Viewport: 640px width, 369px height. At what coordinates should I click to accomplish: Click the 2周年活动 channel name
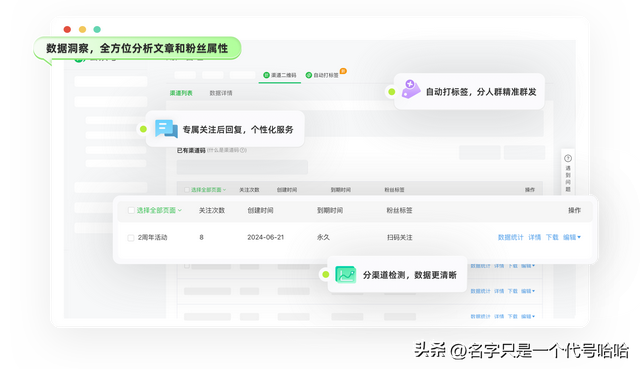point(152,238)
